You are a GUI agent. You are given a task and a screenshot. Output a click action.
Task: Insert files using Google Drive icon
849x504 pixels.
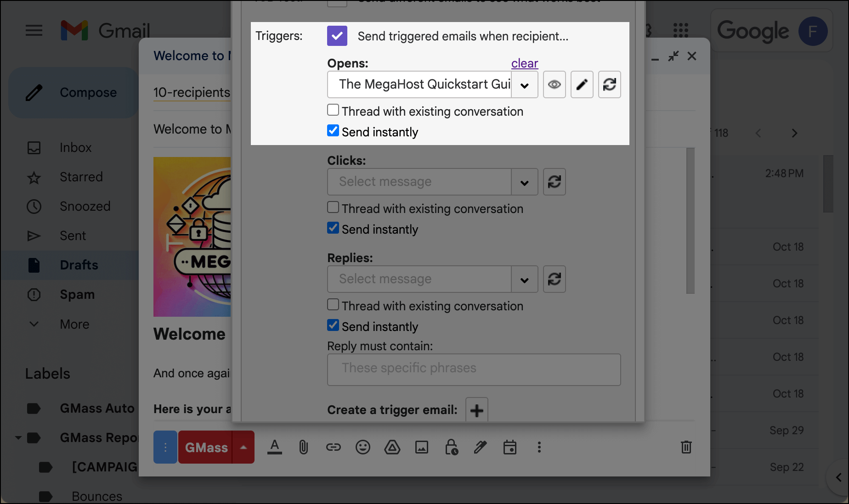coord(392,447)
